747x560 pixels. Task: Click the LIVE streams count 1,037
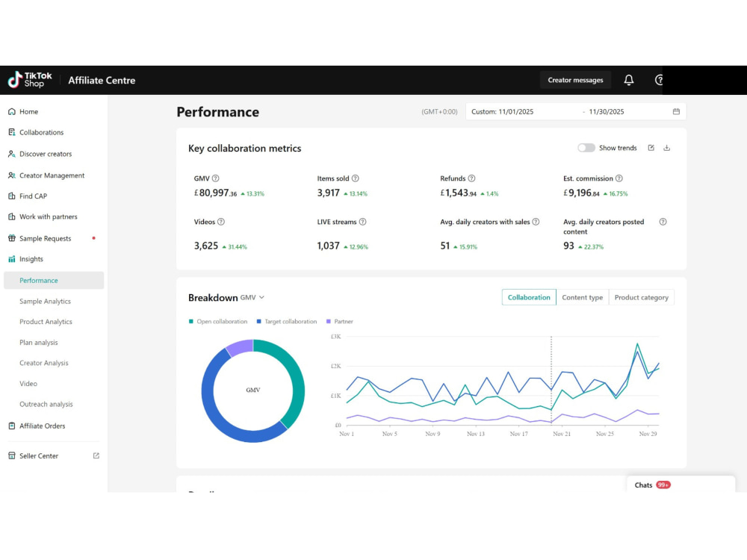coord(328,246)
